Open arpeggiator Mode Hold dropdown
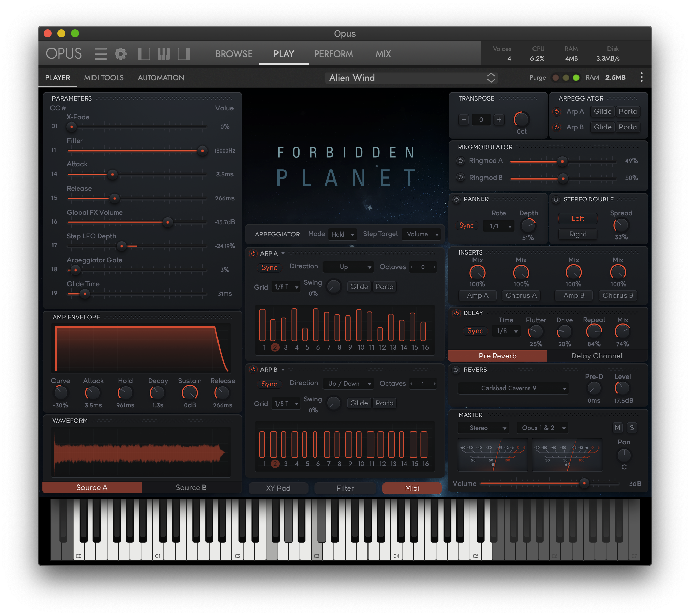 [343, 234]
